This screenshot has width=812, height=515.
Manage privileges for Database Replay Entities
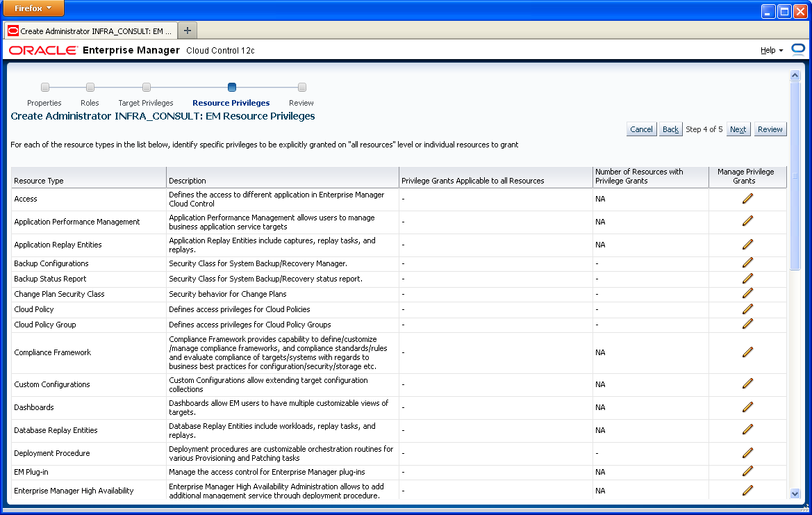coord(747,430)
